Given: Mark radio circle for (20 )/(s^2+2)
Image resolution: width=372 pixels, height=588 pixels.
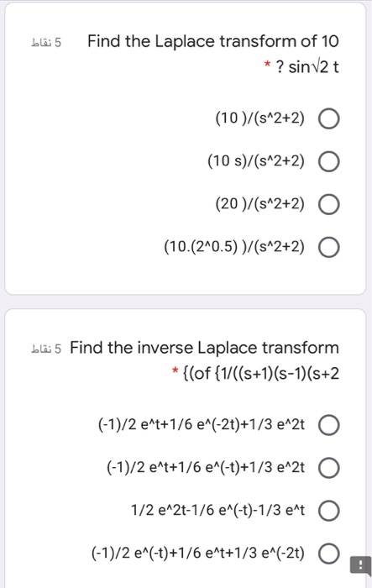Looking at the screenshot, I should (x=329, y=204).
